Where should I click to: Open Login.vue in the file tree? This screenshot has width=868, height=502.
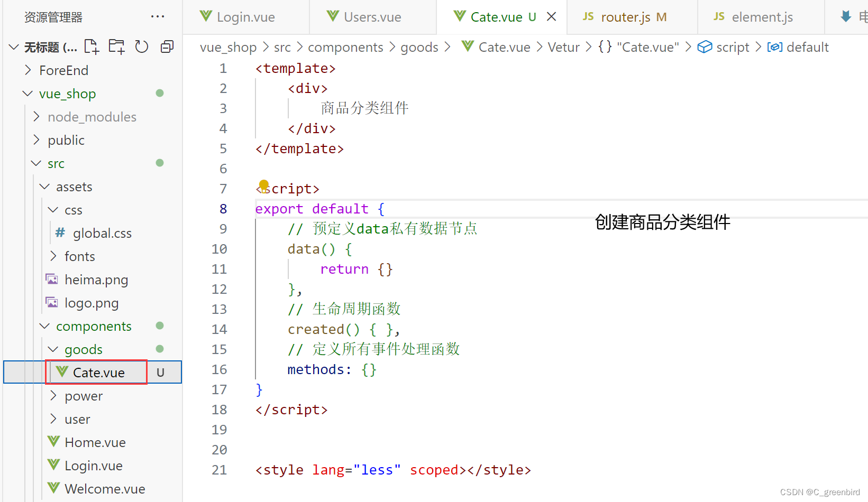pyautogui.click(x=94, y=466)
